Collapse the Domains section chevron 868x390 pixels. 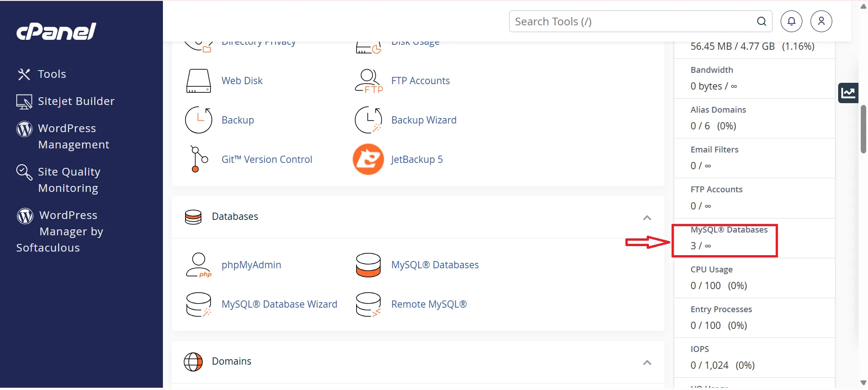click(x=647, y=362)
